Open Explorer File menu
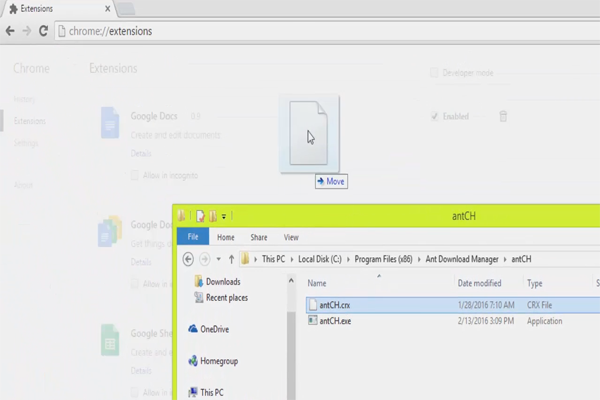This screenshot has height=400, width=600. (x=193, y=237)
